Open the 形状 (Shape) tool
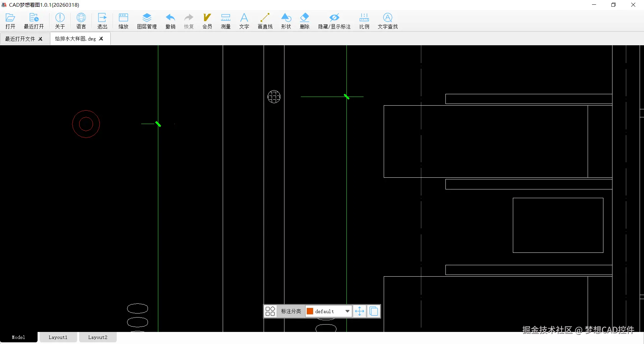This screenshot has width=644, height=344. (286, 21)
